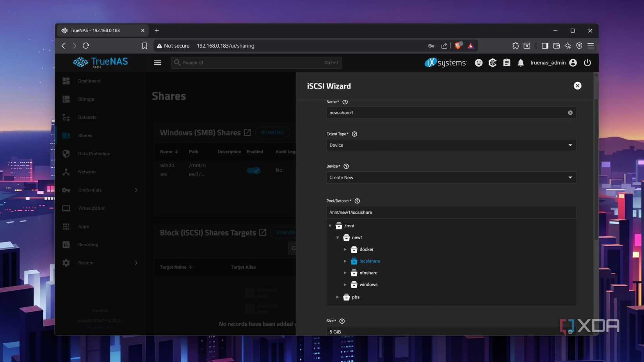Close the iSCSI Wizard
The width and height of the screenshot is (644, 362).
[578, 86]
